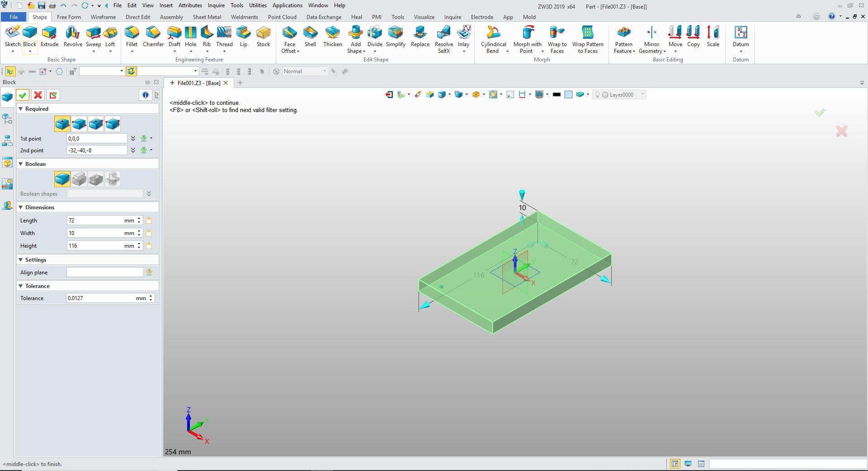Image resolution: width=868 pixels, height=471 pixels.
Task: Select fourth block definition mode option
Action: 113,124
